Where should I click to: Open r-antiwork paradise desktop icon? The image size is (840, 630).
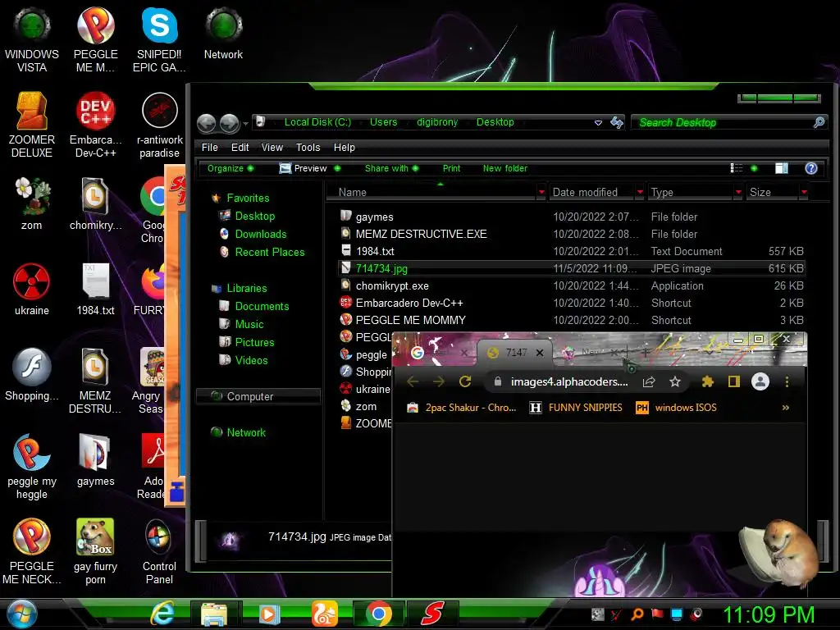(x=159, y=126)
